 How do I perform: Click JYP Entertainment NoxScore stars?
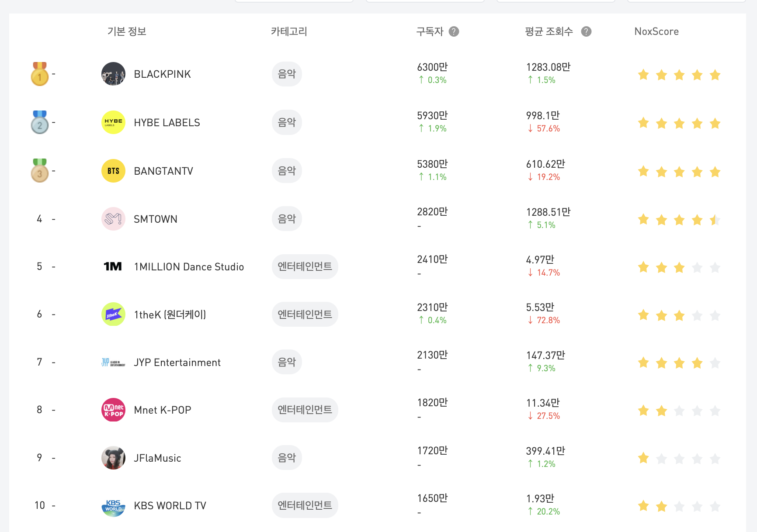click(679, 363)
